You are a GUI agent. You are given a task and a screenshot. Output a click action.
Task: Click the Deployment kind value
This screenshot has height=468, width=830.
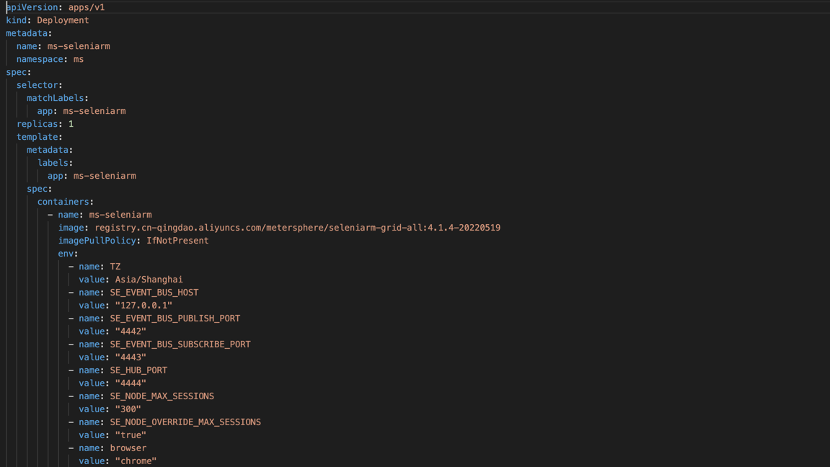(x=62, y=20)
